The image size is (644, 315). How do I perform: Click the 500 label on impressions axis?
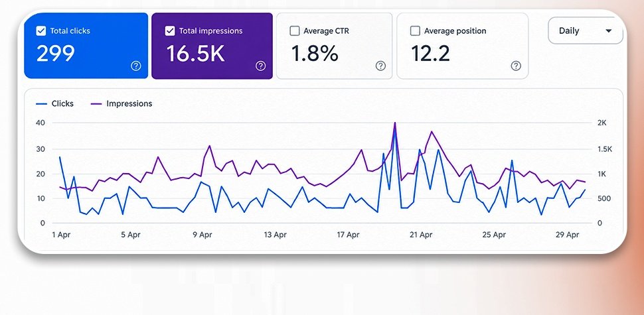(x=604, y=198)
